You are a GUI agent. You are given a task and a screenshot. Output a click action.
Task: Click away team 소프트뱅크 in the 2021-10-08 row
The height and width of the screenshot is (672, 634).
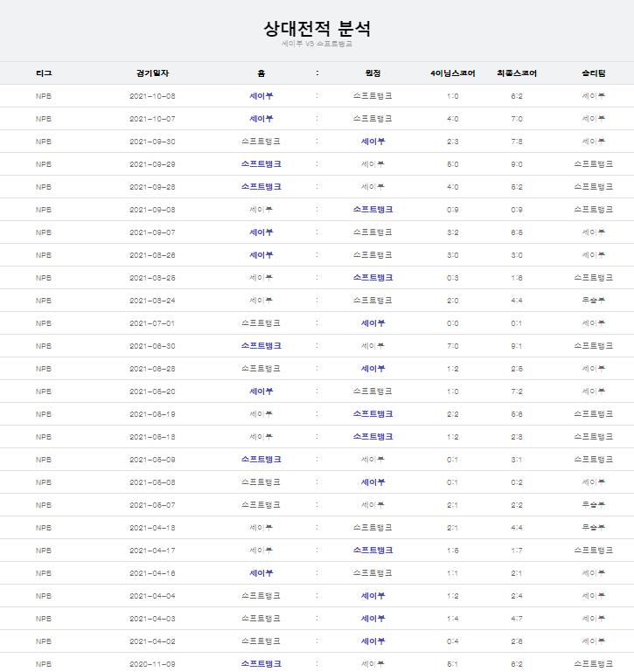click(373, 96)
